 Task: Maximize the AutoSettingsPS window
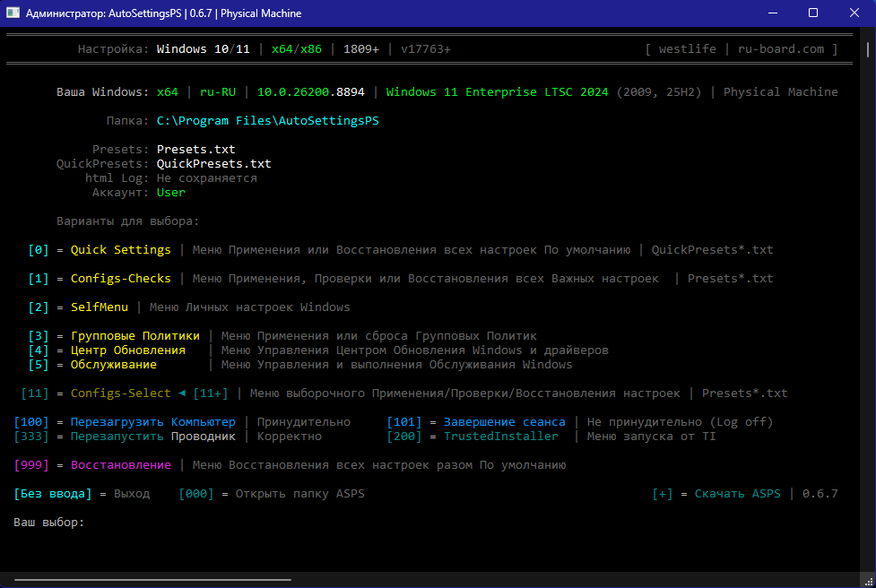click(x=813, y=13)
